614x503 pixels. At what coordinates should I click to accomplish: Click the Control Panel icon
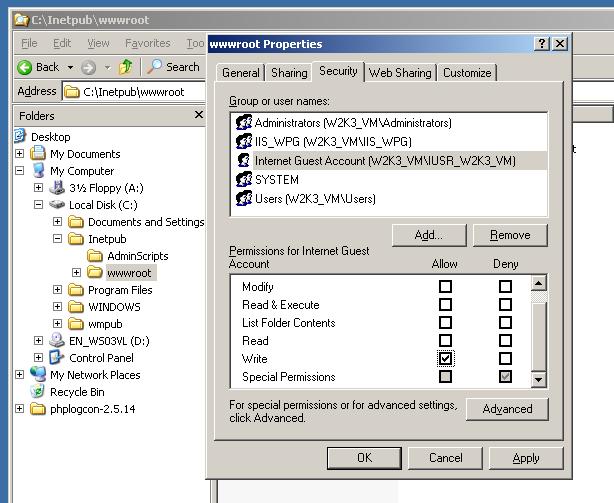(x=57, y=357)
